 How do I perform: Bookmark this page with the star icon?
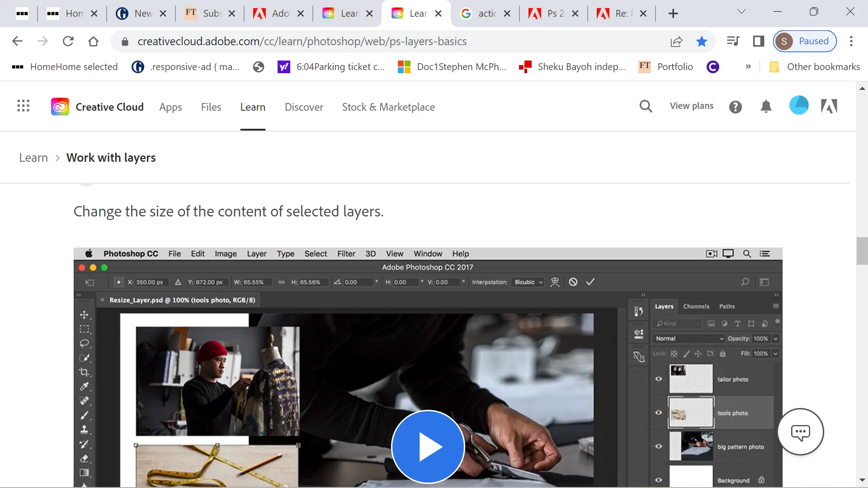pyautogui.click(x=702, y=42)
